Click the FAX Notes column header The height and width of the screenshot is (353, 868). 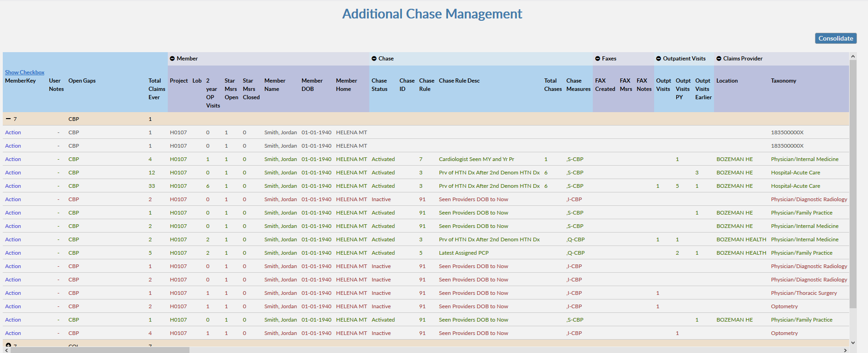(644, 85)
